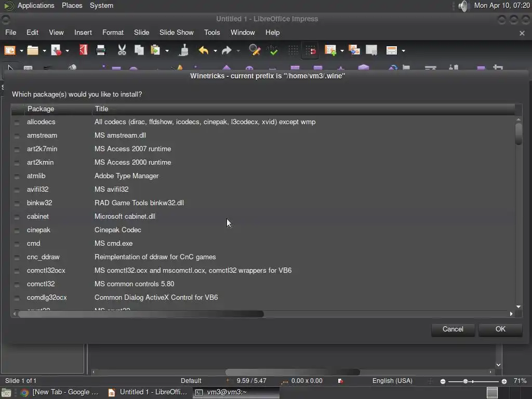Click the Slide Layout icon
Screen dimensions: 532x399
392,50
